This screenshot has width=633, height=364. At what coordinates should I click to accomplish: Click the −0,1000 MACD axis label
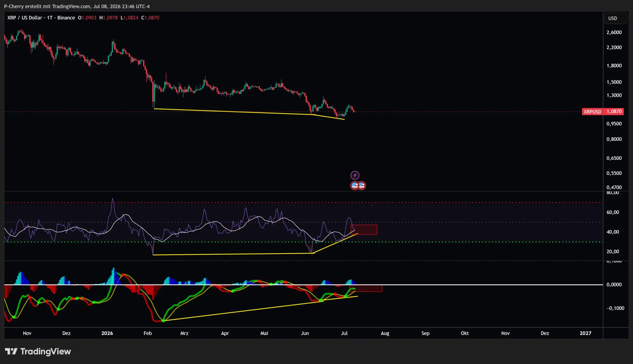[615, 308]
